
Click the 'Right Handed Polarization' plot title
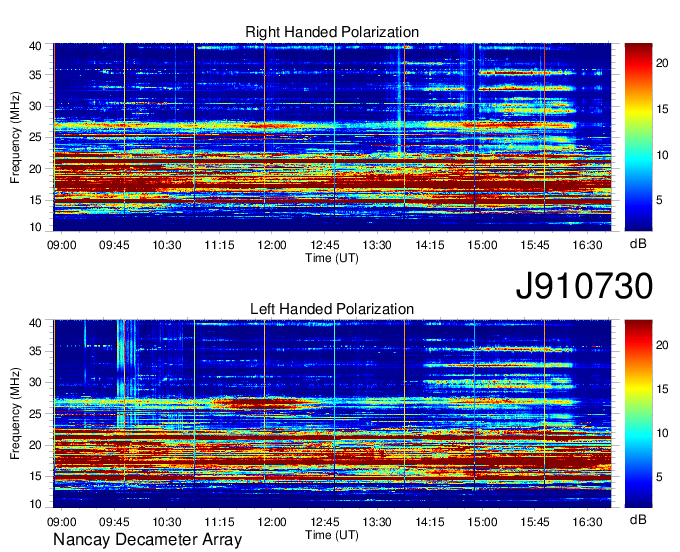click(332, 32)
